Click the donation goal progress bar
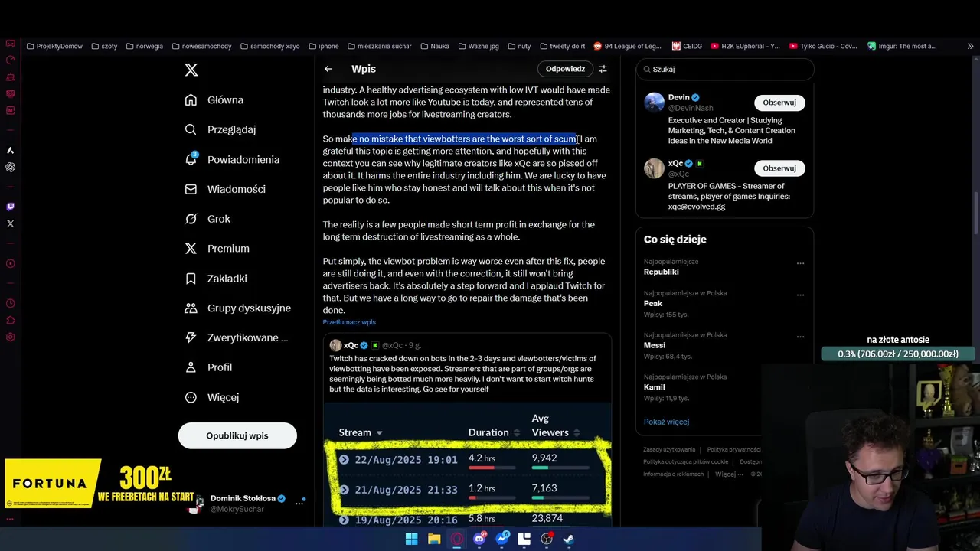980x551 pixels. (x=898, y=354)
